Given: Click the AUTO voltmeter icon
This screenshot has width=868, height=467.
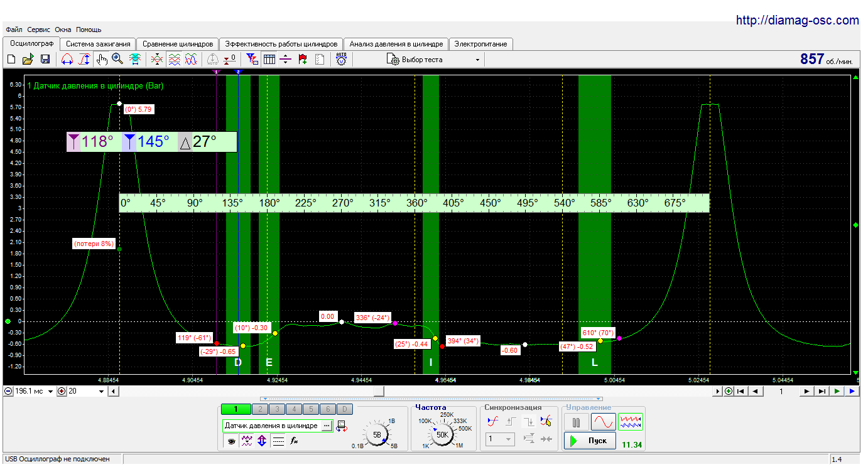Looking at the screenshot, I should pyautogui.click(x=341, y=60).
